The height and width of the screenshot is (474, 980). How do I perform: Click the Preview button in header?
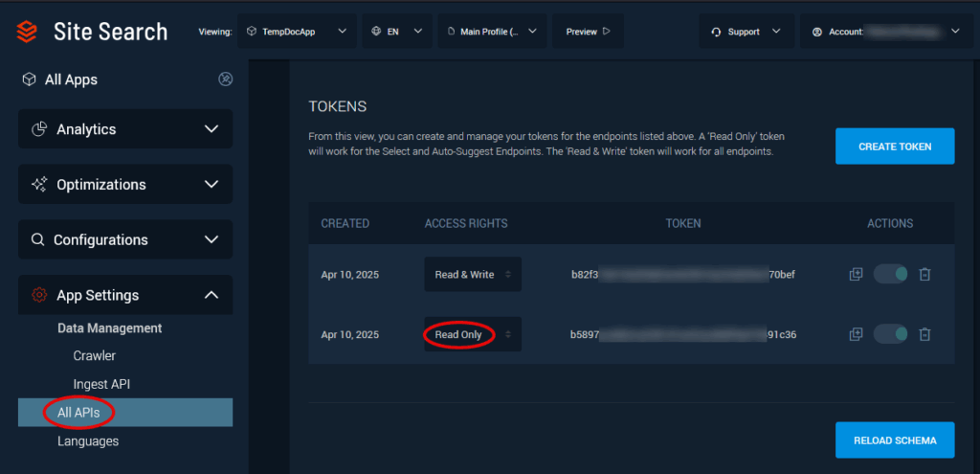[x=588, y=32]
